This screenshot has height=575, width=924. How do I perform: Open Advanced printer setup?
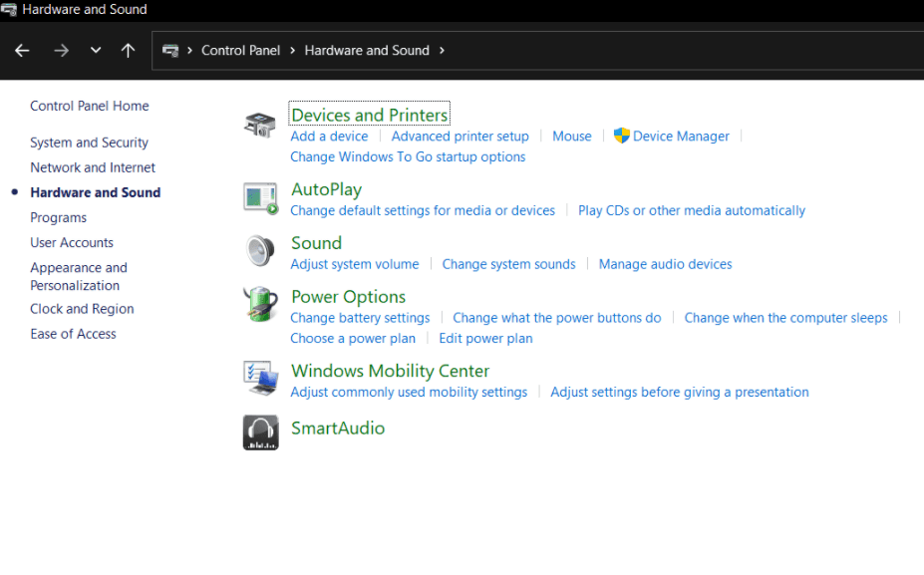tap(461, 137)
